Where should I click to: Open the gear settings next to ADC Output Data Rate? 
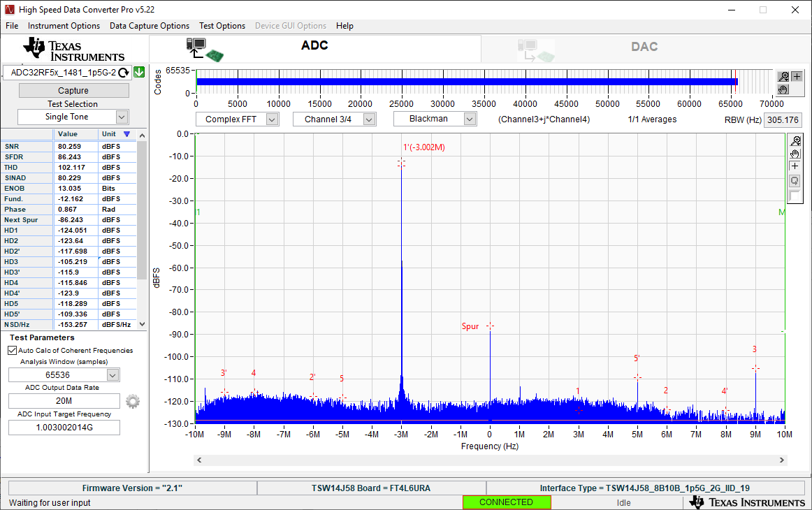(133, 401)
